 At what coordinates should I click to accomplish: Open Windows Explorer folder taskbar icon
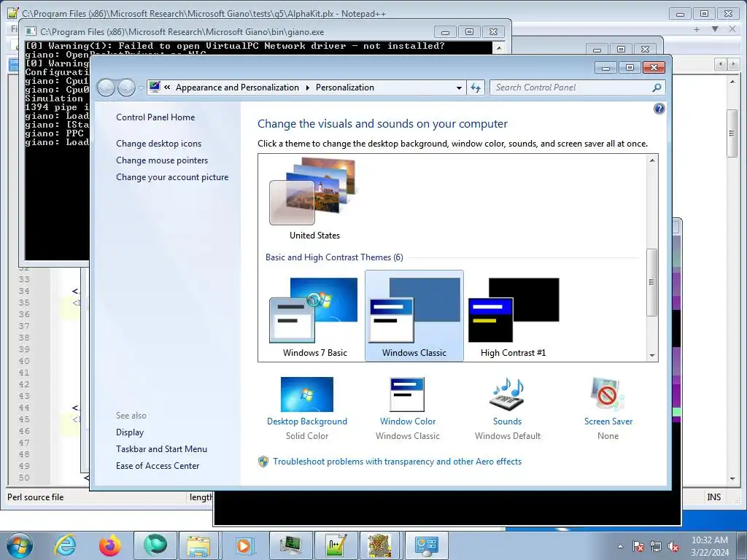click(198, 545)
